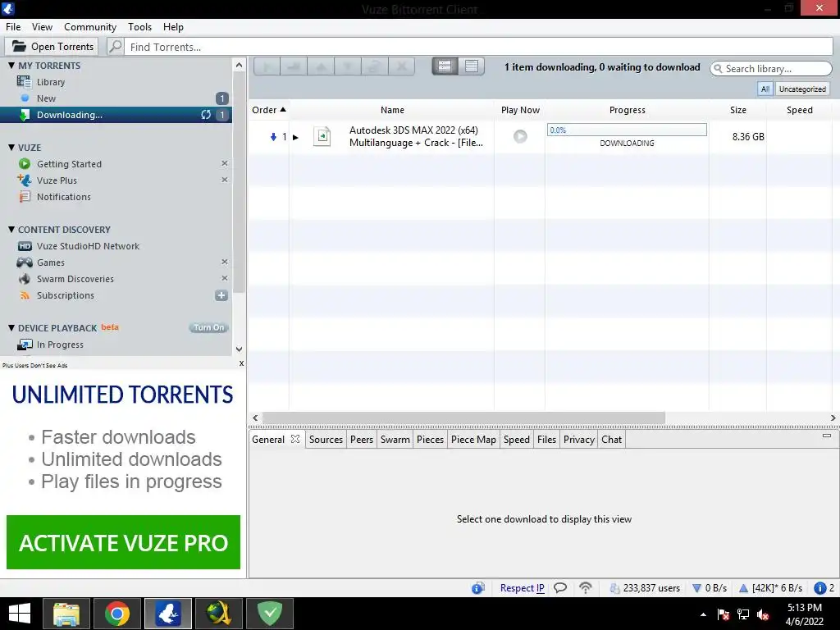Collapse the CONTENT DISCOVERY section
840x630 pixels.
(11, 230)
